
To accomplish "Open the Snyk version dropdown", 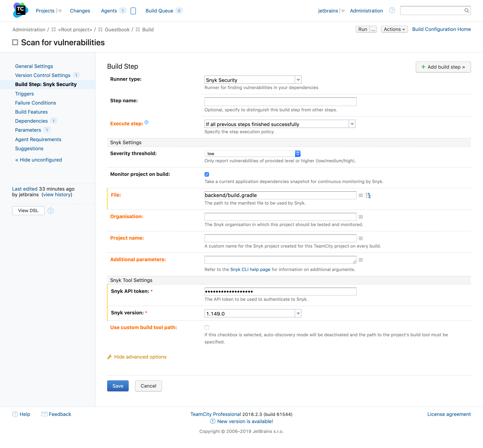I will pyautogui.click(x=253, y=313).
